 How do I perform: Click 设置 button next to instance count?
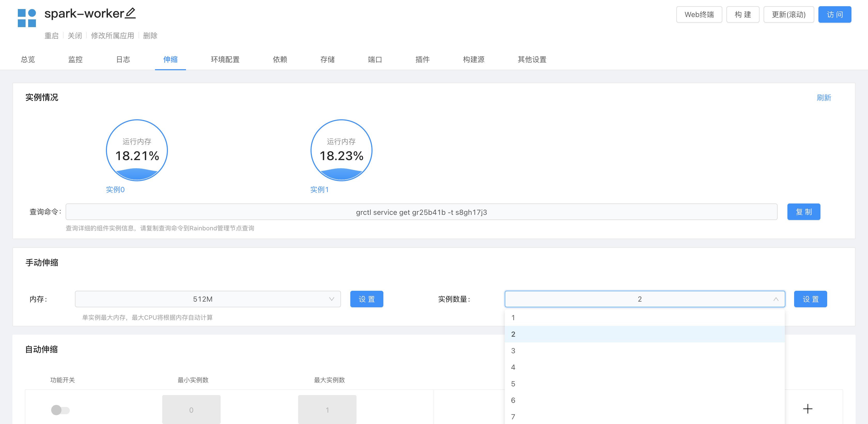point(810,299)
